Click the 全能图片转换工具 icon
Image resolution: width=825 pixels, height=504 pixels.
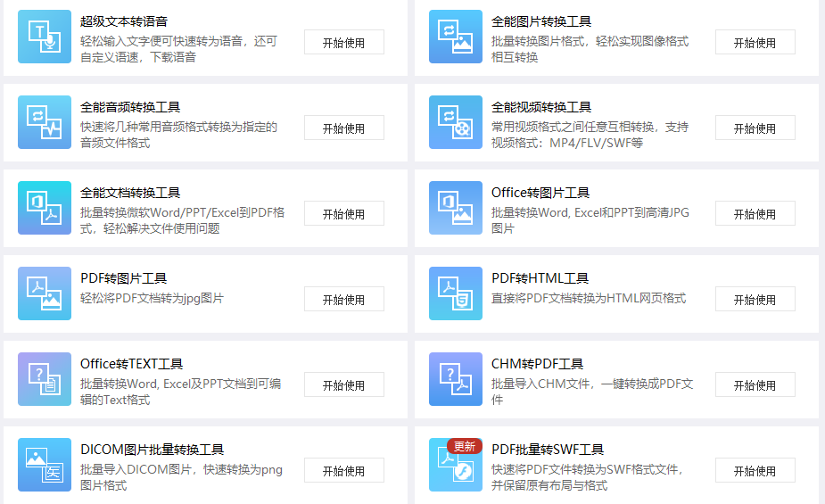tap(456, 37)
